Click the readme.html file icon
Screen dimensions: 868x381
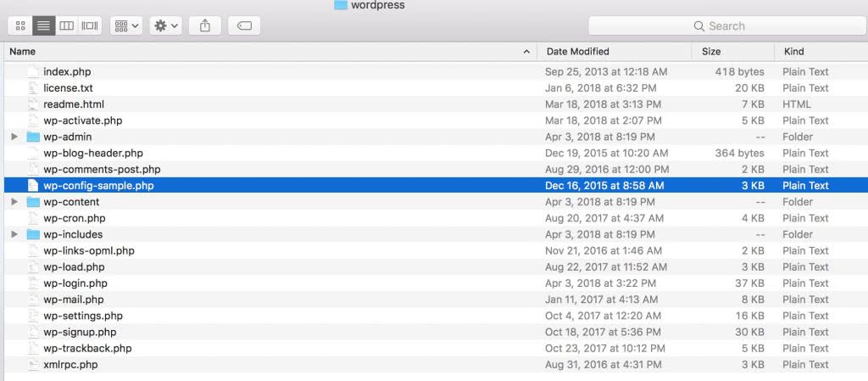[33, 104]
